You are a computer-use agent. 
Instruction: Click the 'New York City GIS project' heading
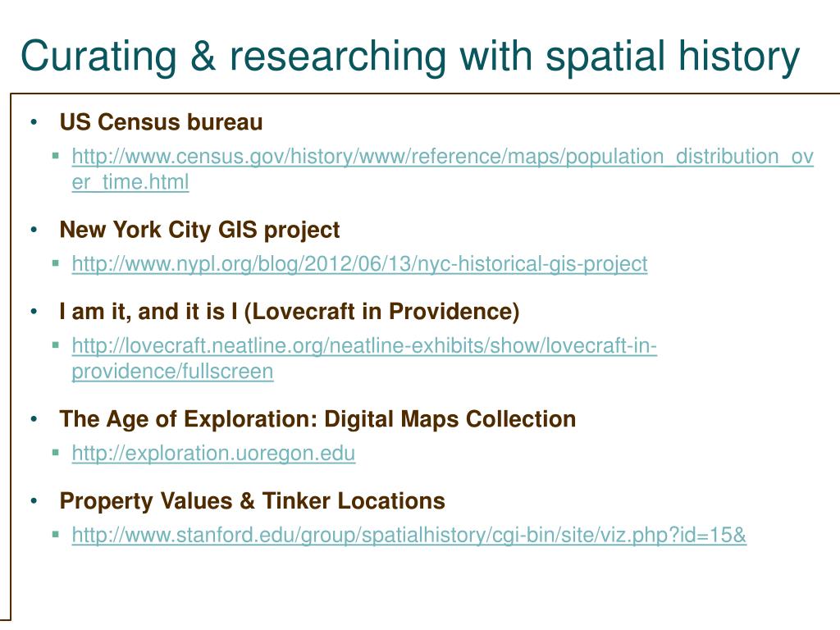pyautogui.click(x=199, y=231)
